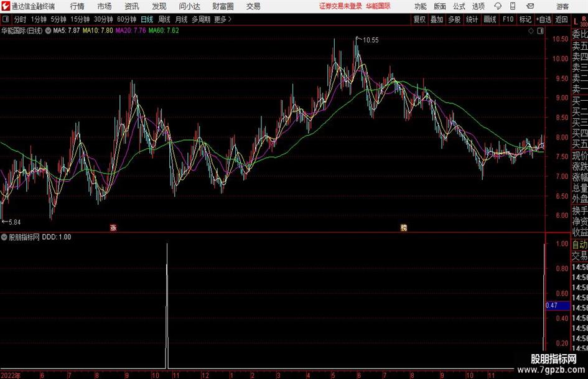Click the 游客 user account
The width and height of the screenshot is (588, 379).
click(x=562, y=6)
